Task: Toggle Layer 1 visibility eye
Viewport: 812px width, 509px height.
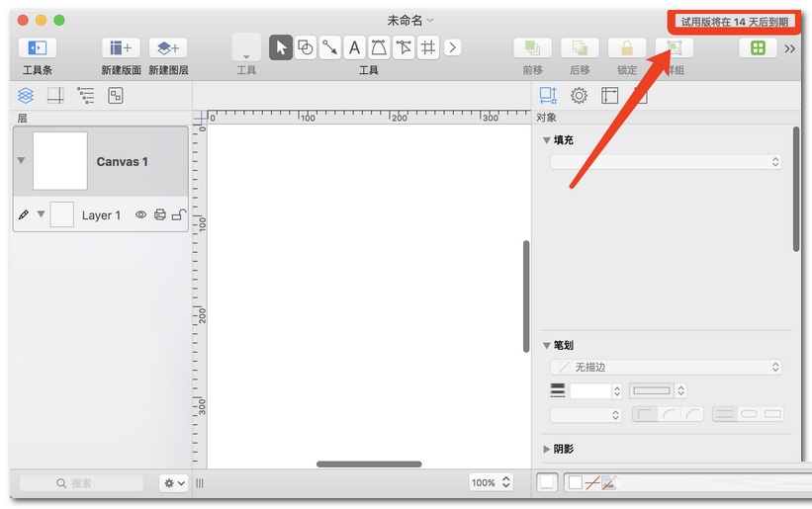Action: point(140,214)
